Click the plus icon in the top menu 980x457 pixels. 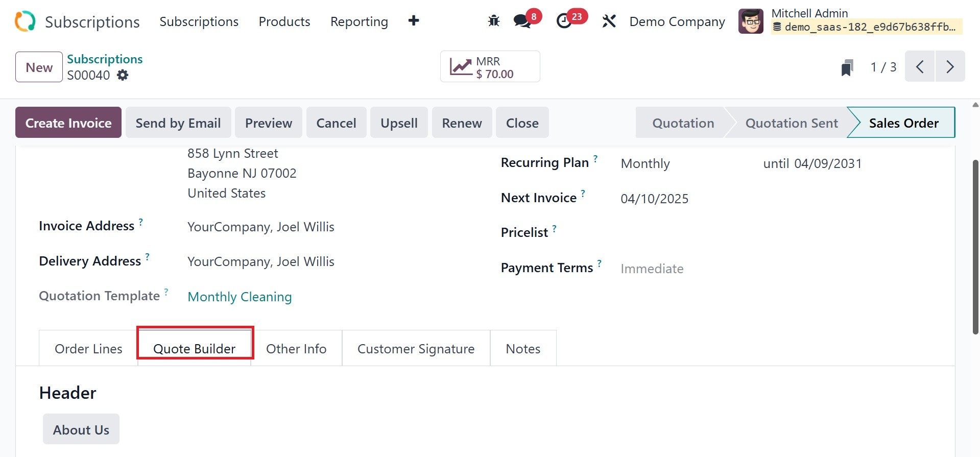[x=414, y=21]
